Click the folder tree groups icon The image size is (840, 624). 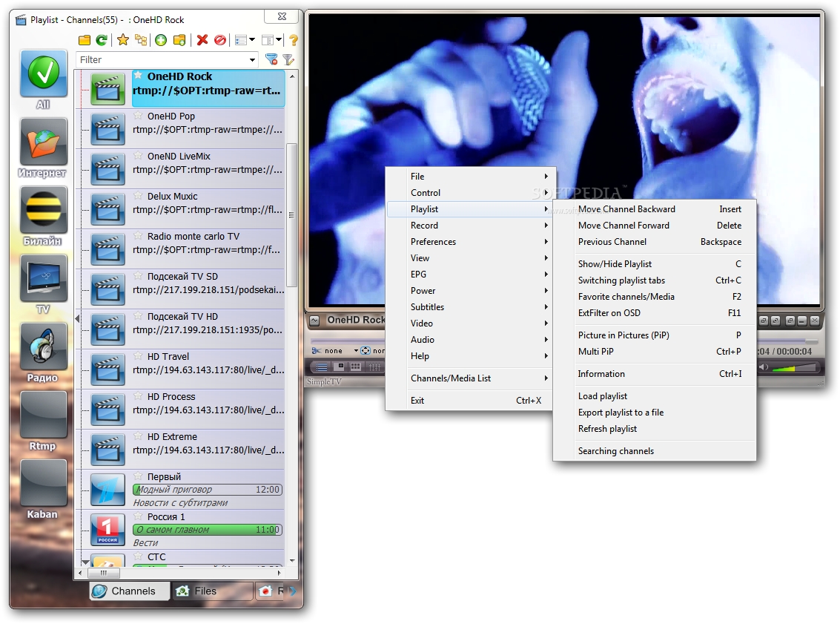point(141,39)
